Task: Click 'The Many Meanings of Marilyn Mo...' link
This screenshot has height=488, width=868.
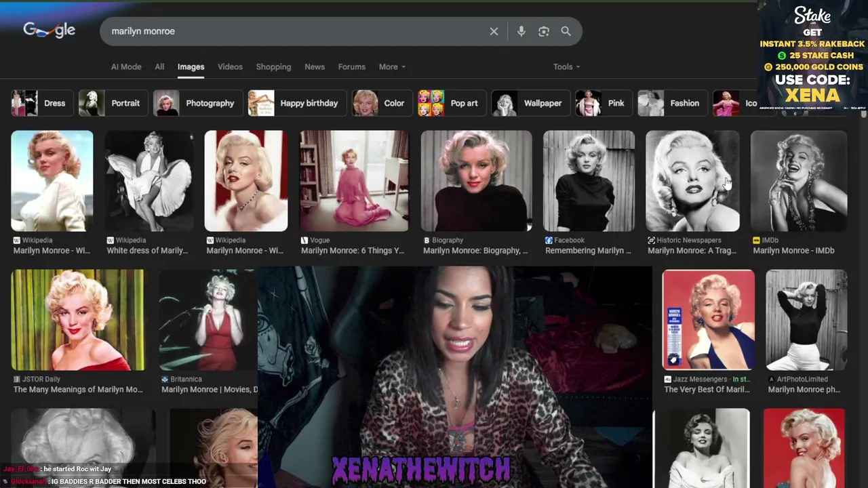Action: point(78,390)
